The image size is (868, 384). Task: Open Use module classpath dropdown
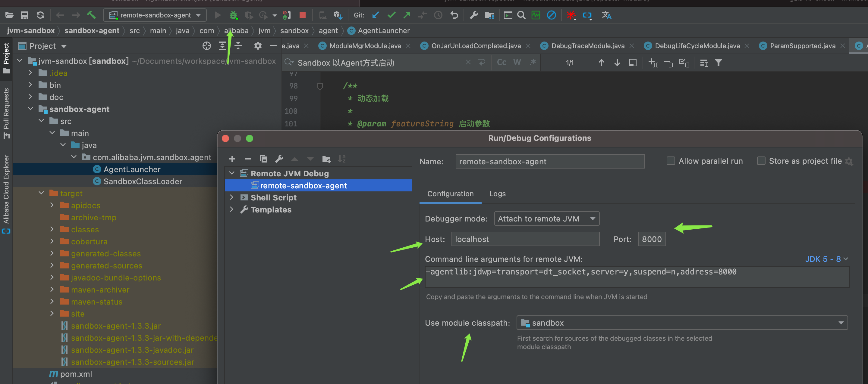click(682, 323)
